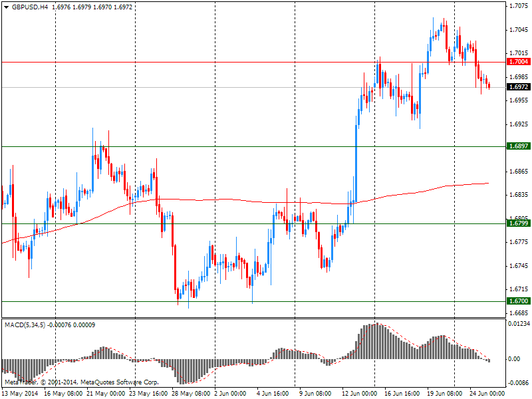Viewport: 532px width, 399px height.
Task: Select the green 1.6799 level label
Action: point(519,223)
